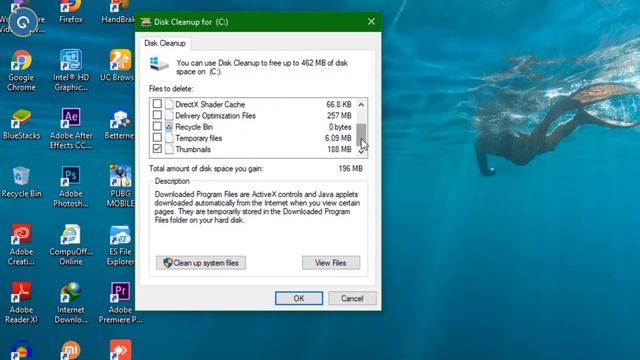Check the Delivery Optimization Files checkbox

pos(157,116)
